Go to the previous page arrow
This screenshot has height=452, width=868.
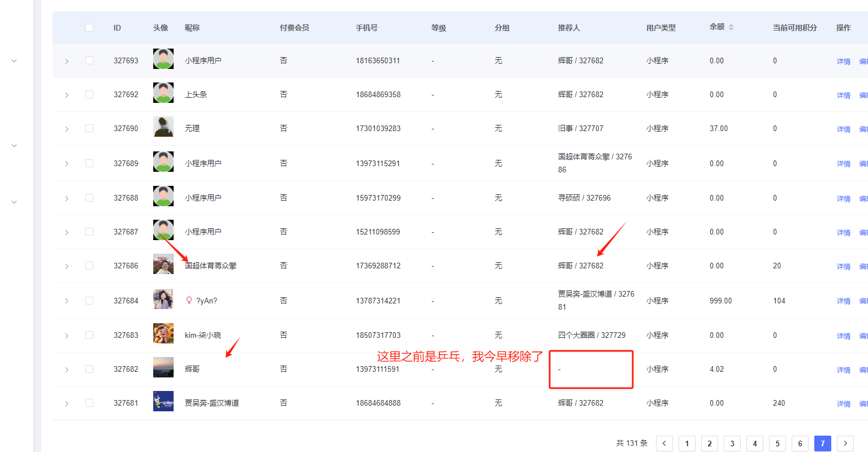pos(664,444)
